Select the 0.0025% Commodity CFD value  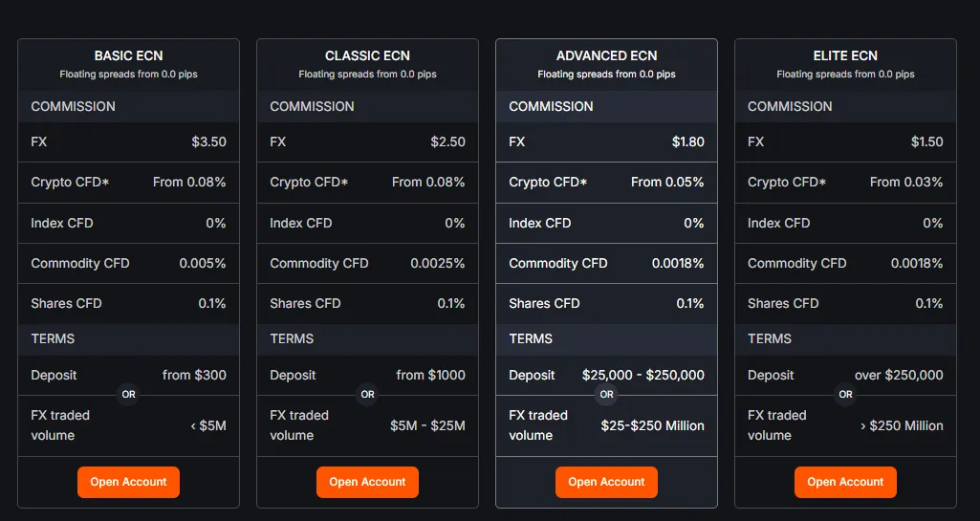point(438,263)
